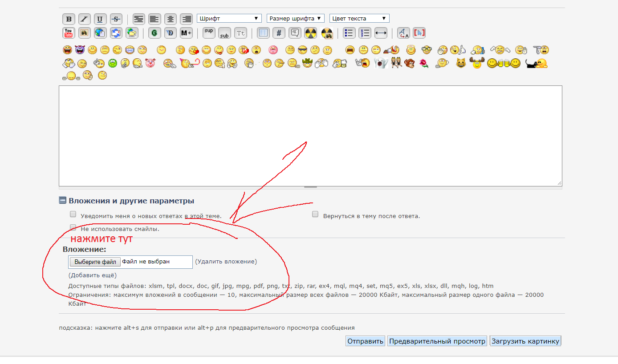Open the 'Размер шрифта' size dropdown
This screenshot has height=364, width=618.
point(296,18)
